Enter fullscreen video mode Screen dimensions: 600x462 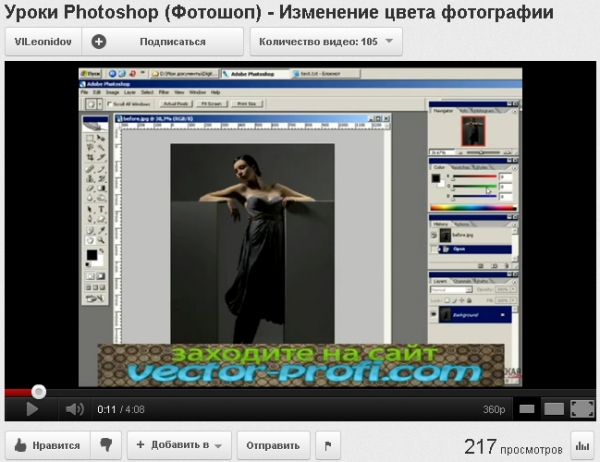pos(582,409)
